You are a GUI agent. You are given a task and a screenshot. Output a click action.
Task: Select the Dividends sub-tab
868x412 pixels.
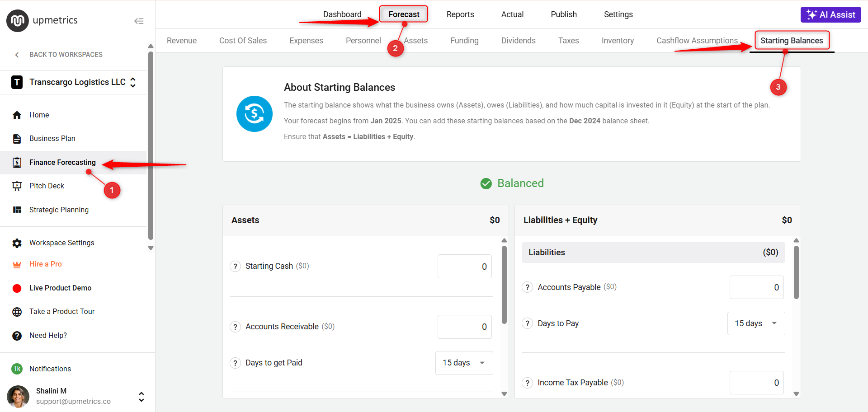point(519,41)
